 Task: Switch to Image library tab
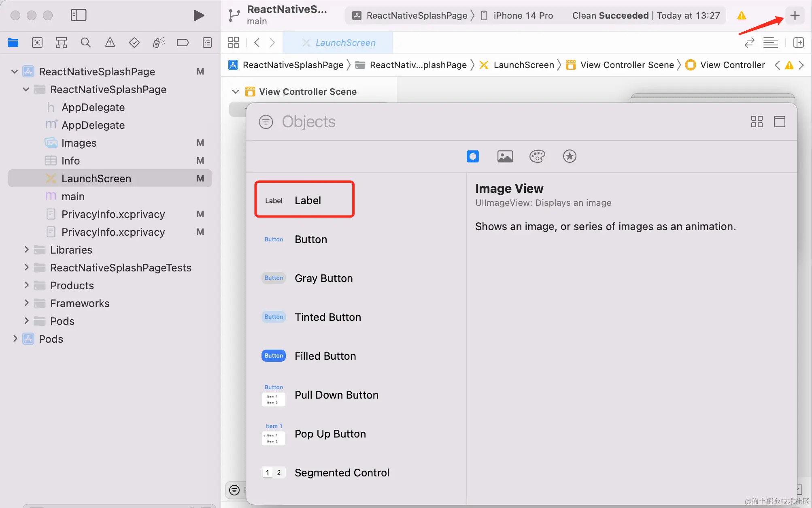505,156
